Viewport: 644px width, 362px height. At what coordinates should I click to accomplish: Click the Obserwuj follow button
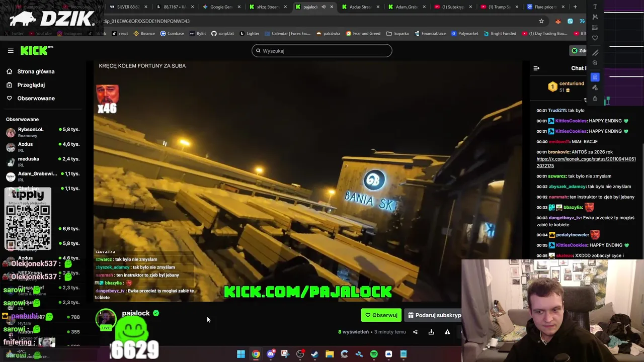[381, 315]
